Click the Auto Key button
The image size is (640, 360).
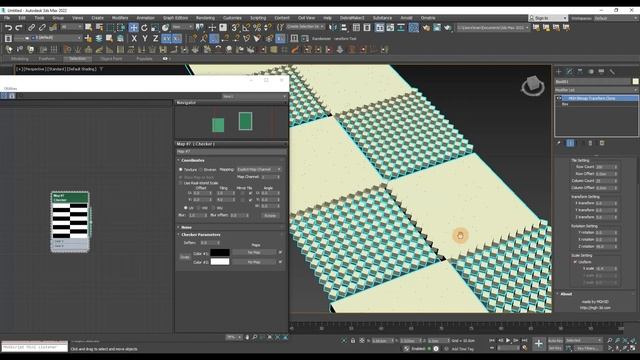(x=555, y=340)
